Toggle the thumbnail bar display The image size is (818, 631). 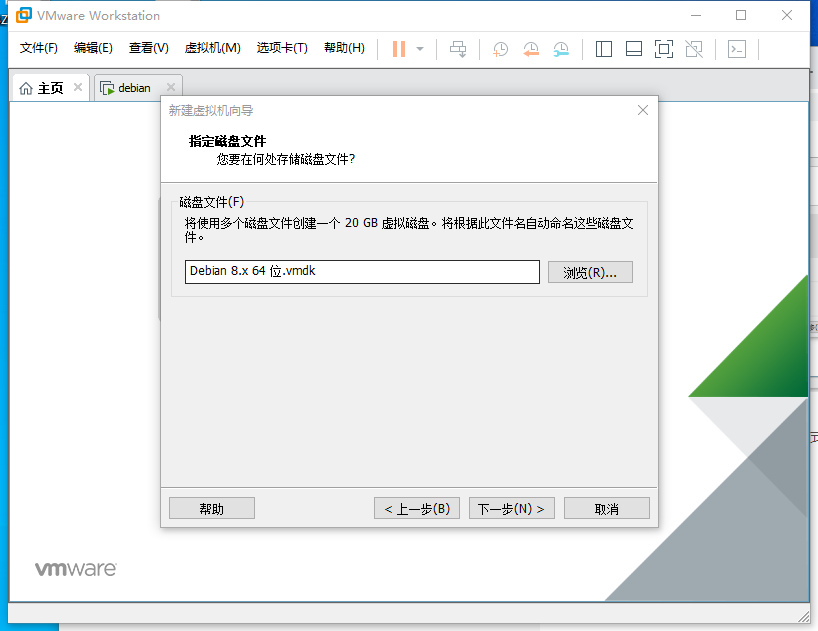point(634,48)
